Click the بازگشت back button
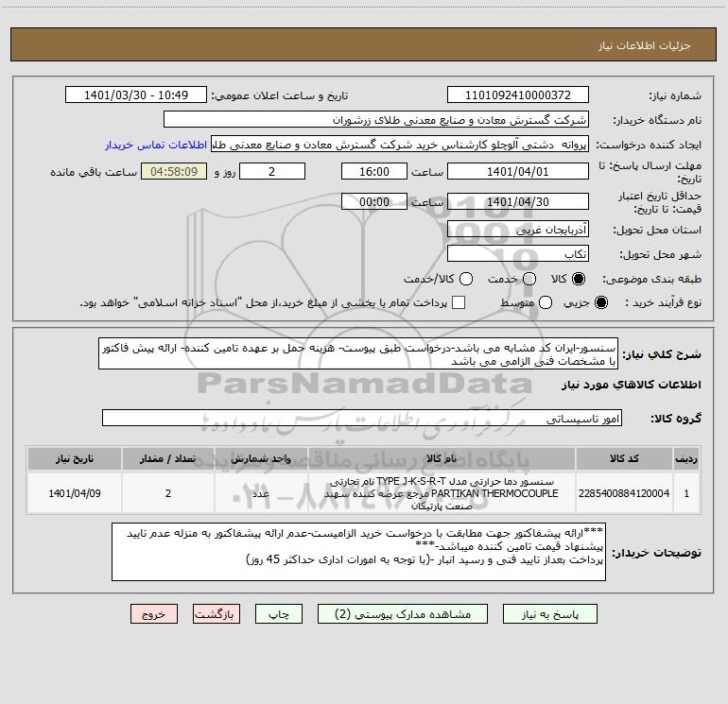This screenshot has height=704, width=728. (x=217, y=614)
